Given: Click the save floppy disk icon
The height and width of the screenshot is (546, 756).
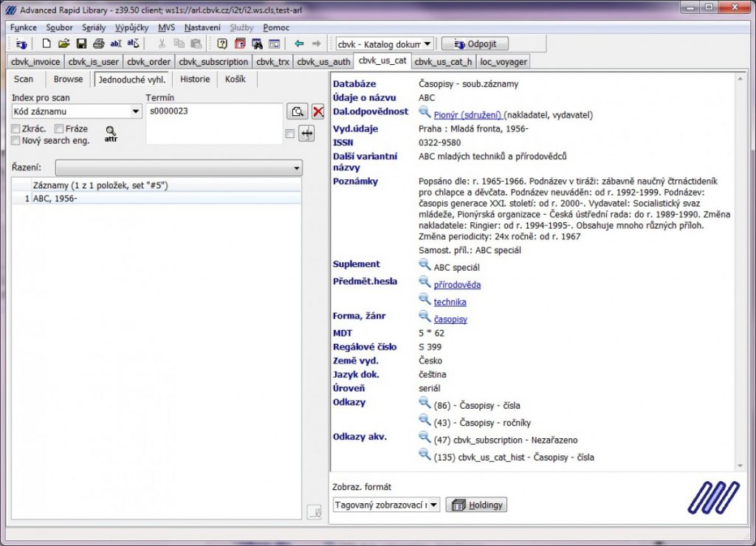Looking at the screenshot, I should pos(81,44).
